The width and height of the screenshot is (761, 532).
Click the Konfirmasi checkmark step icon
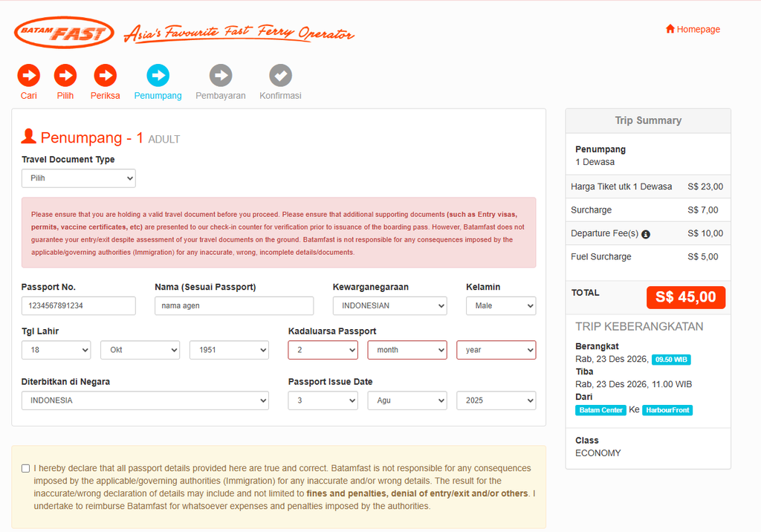280,75
